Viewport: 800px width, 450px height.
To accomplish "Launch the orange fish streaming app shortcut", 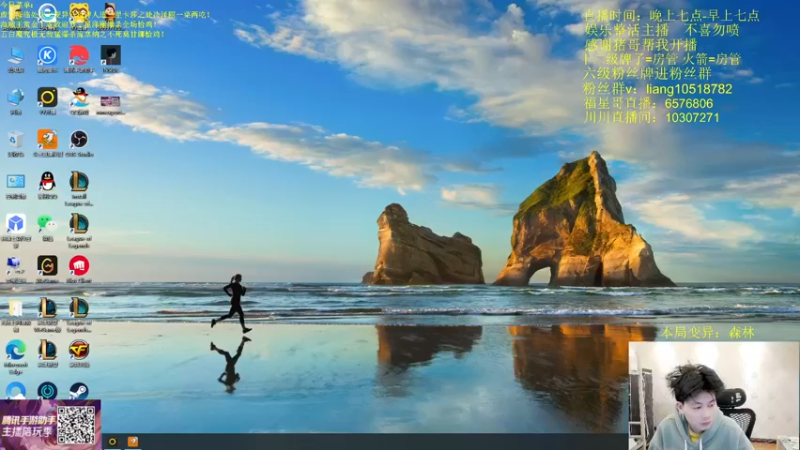I will (x=47, y=139).
